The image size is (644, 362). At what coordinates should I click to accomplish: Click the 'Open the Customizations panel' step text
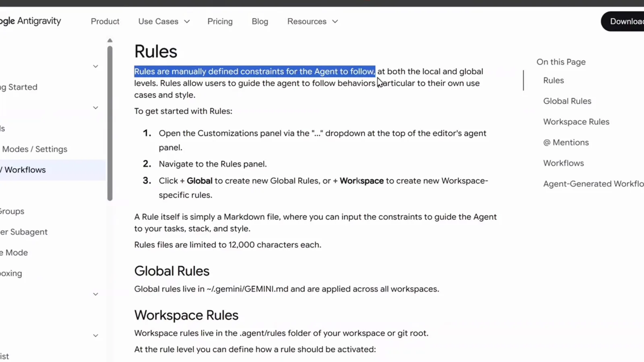(x=322, y=140)
